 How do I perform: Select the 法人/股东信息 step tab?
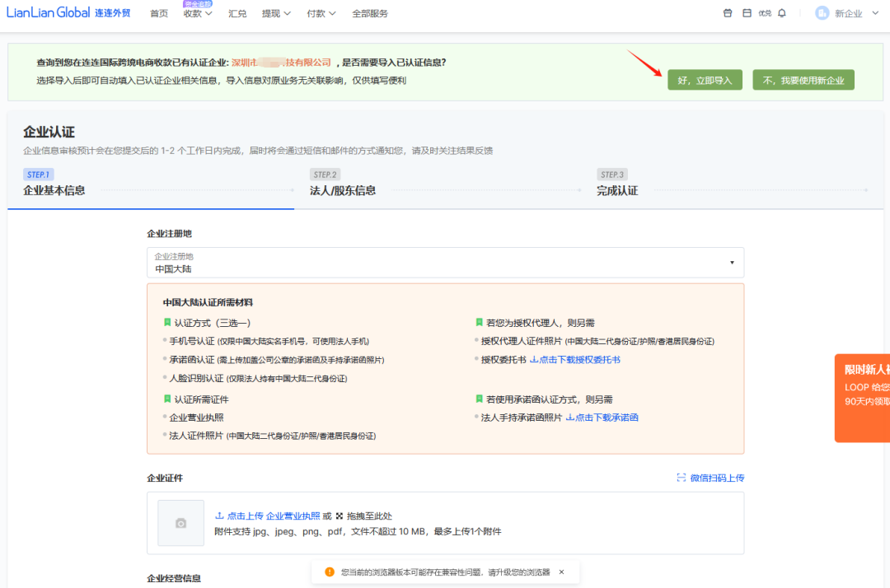tap(343, 190)
